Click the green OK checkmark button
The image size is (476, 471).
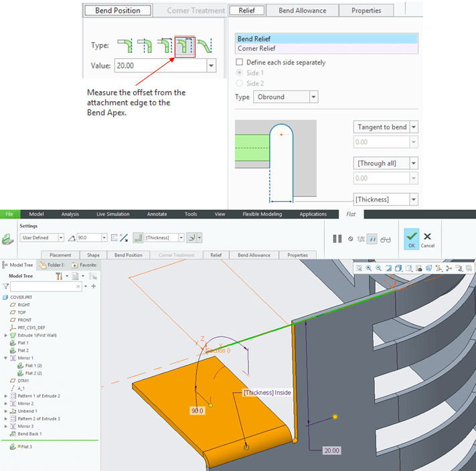(411, 237)
